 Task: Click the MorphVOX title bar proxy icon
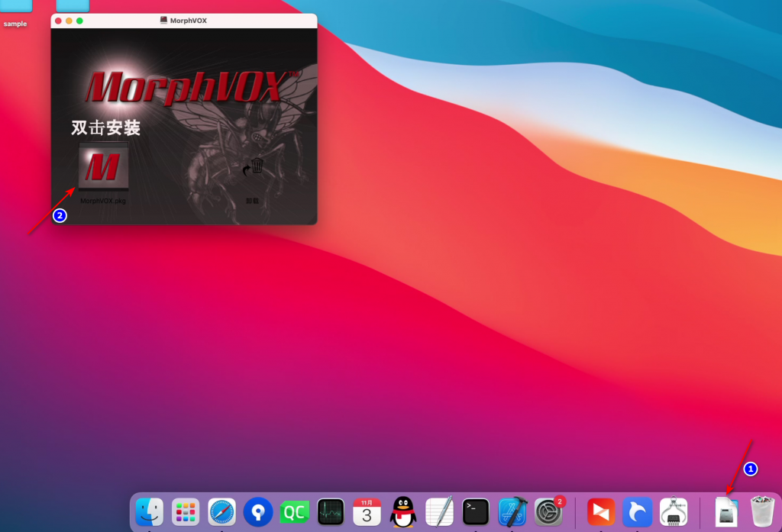click(x=163, y=21)
